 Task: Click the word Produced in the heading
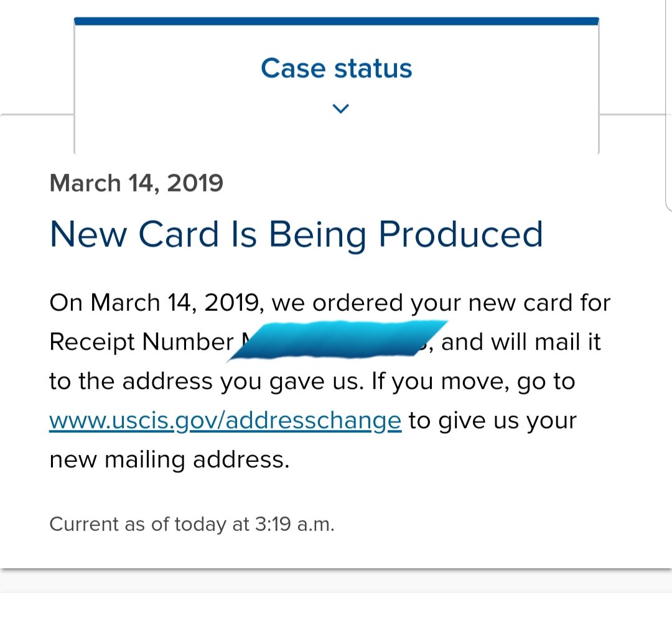[x=460, y=234]
